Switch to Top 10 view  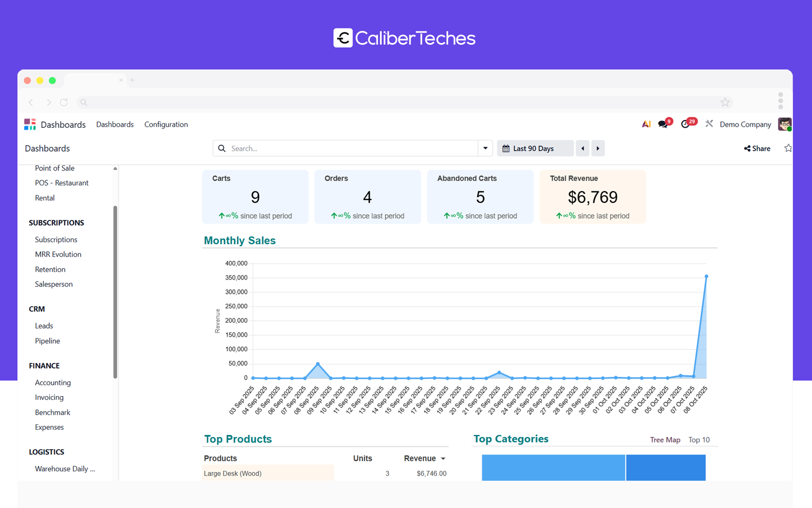tap(699, 440)
